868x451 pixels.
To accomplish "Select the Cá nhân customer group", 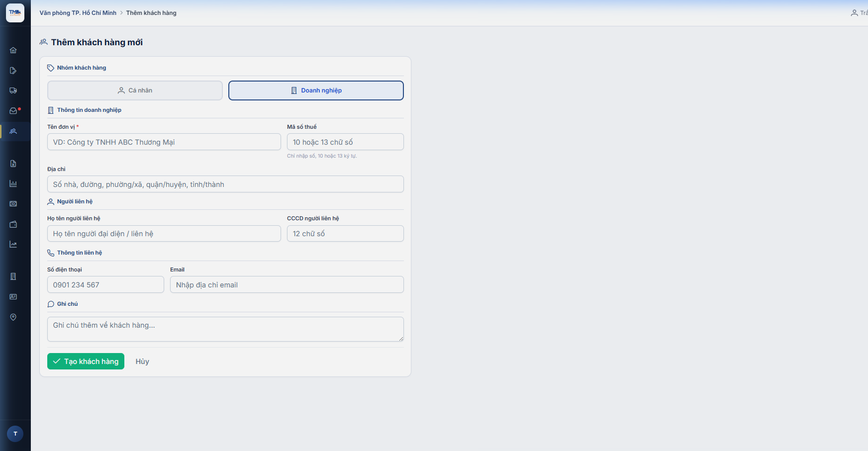I will click(x=135, y=90).
